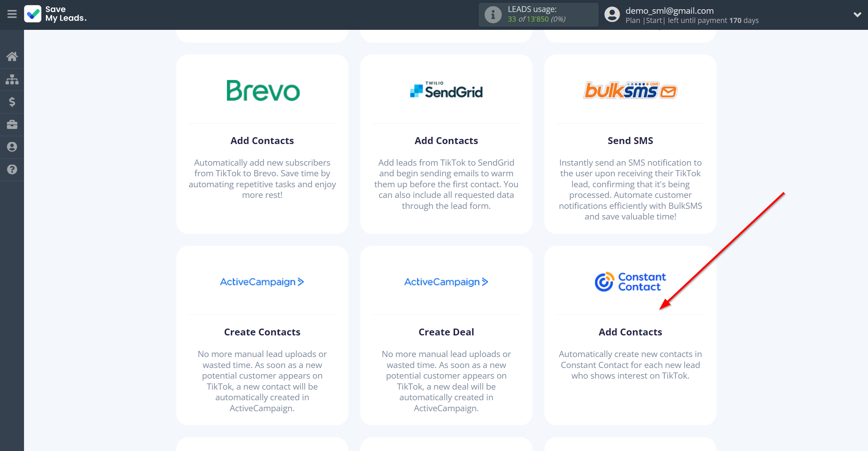Image resolution: width=868 pixels, height=451 pixels.
Task: Open the help question mark icon
Action: 12,169
